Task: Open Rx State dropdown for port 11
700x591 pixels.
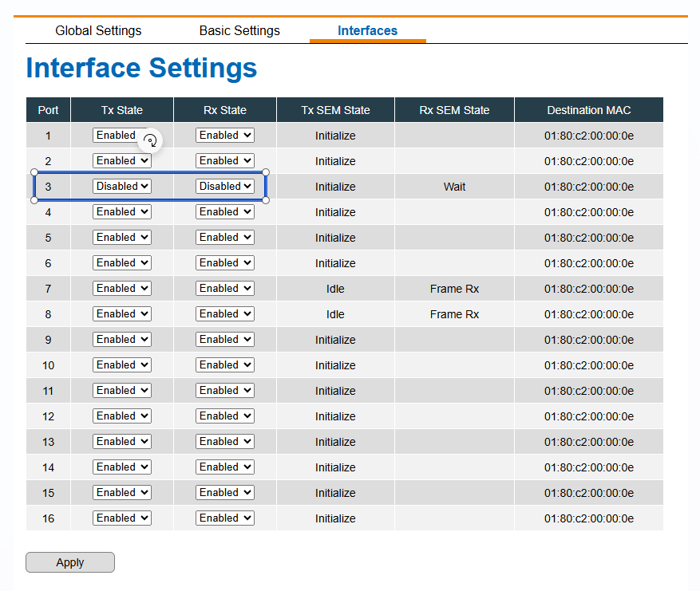Action: click(x=225, y=390)
